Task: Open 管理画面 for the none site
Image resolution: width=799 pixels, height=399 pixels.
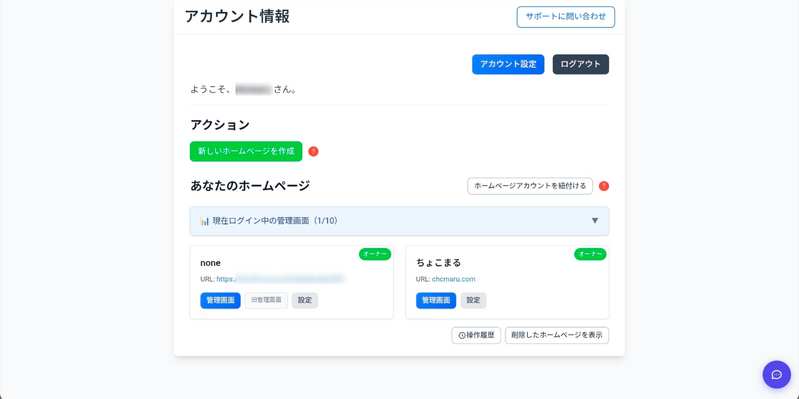Action: tap(220, 301)
